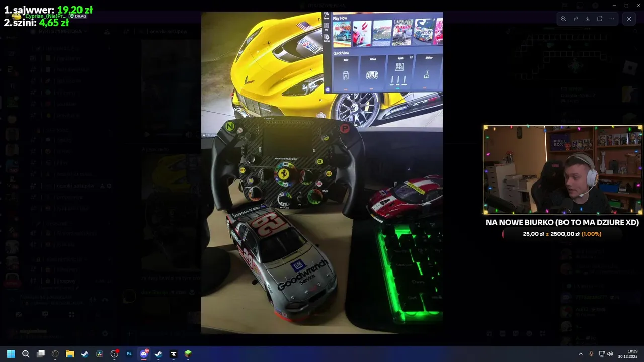Screen dimensions: 644x362
Task: Open File Explorer from the taskbar
Action: pyautogui.click(x=70, y=354)
